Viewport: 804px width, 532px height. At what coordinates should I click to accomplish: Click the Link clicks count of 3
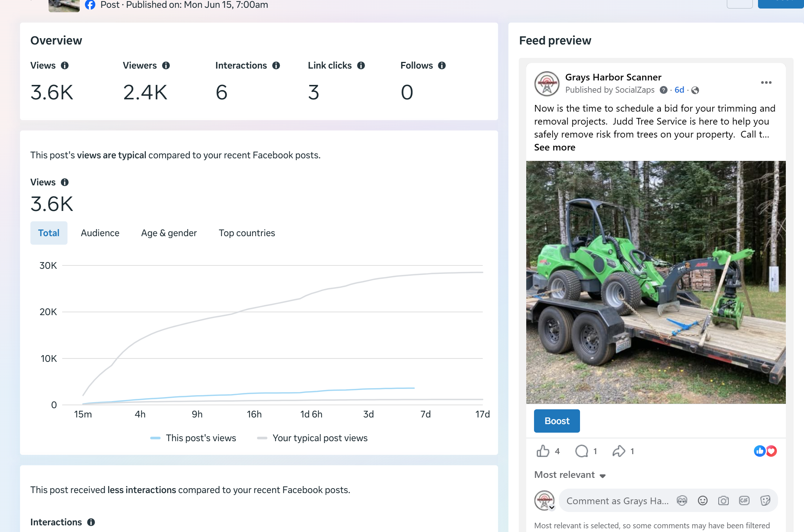(x=313, y=92)
